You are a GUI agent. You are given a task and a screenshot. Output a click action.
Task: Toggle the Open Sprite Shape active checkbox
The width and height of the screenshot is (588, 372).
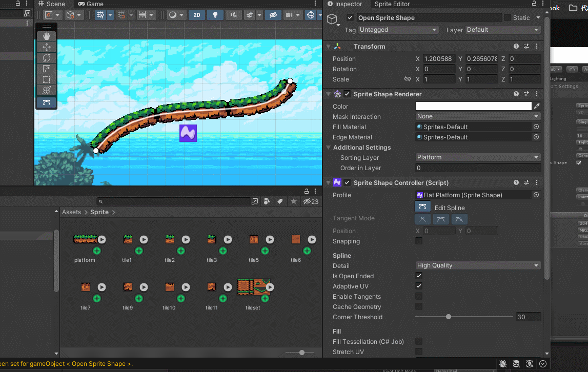coord(350,17)
